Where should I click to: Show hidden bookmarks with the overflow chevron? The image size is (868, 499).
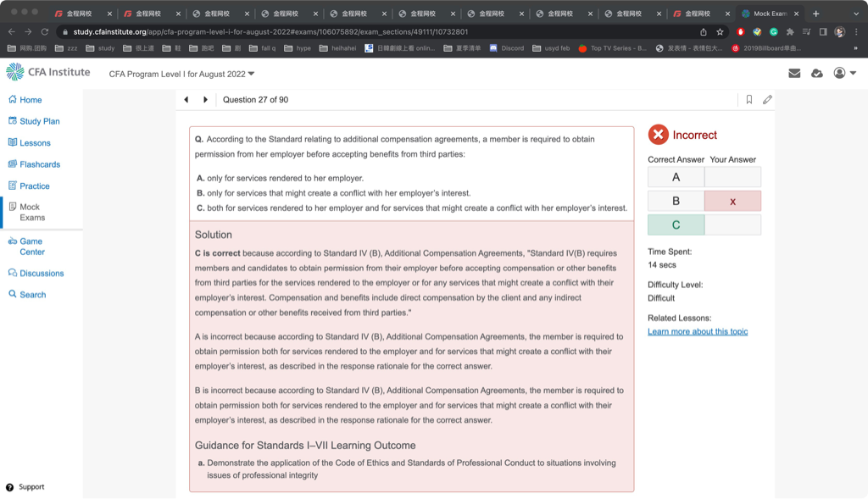click(x=855, y=48)
